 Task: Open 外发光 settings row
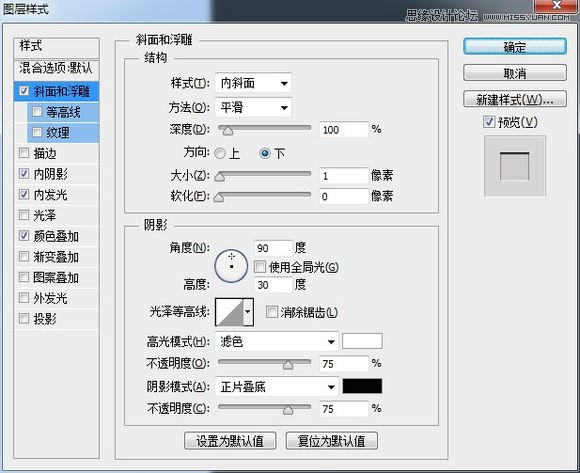click(x=56, y=298)
